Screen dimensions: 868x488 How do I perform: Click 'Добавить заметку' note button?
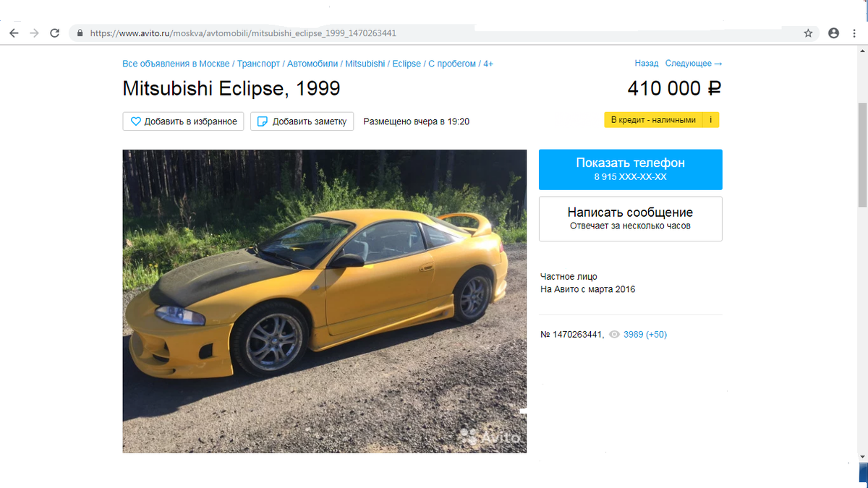302,121
